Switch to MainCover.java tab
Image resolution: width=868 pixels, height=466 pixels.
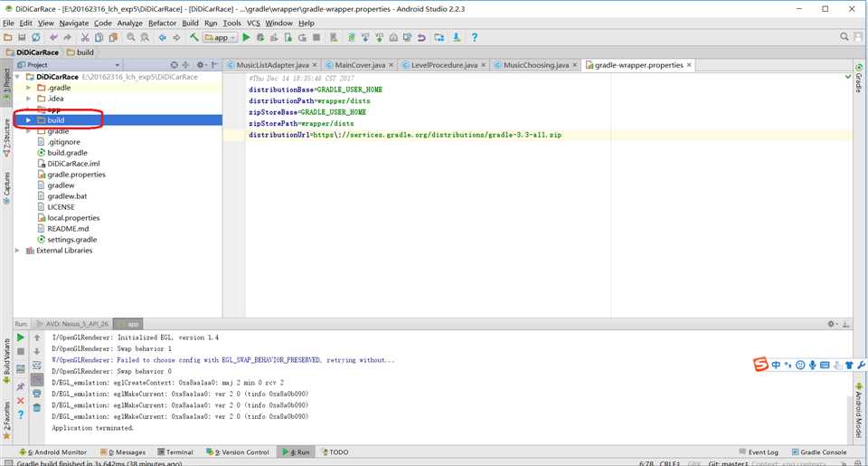pos(360,65)
